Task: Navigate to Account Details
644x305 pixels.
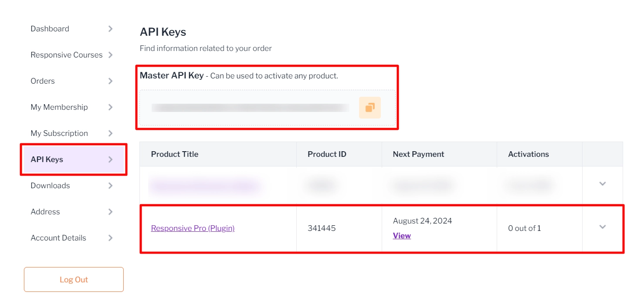Action: coord(58,238)
